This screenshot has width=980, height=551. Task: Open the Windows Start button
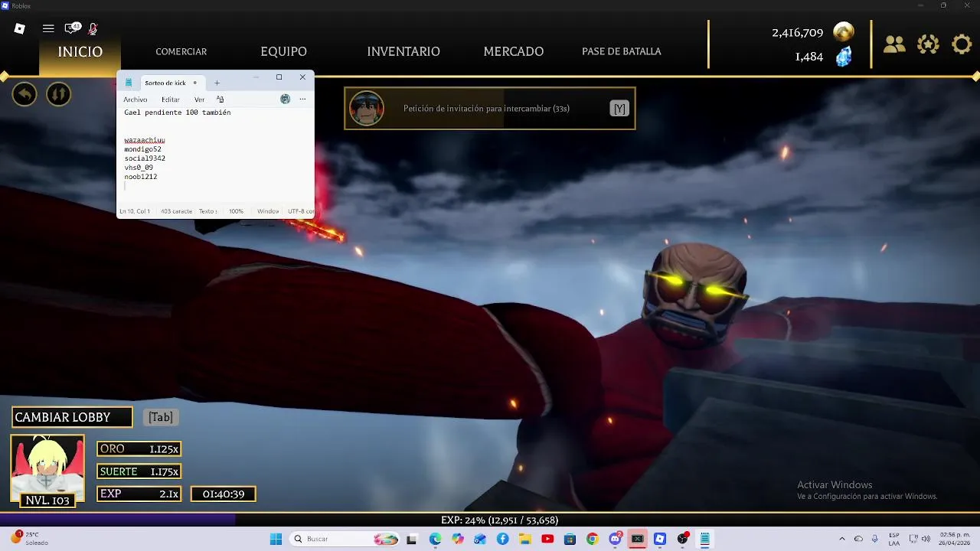click(x=276, y=539)
